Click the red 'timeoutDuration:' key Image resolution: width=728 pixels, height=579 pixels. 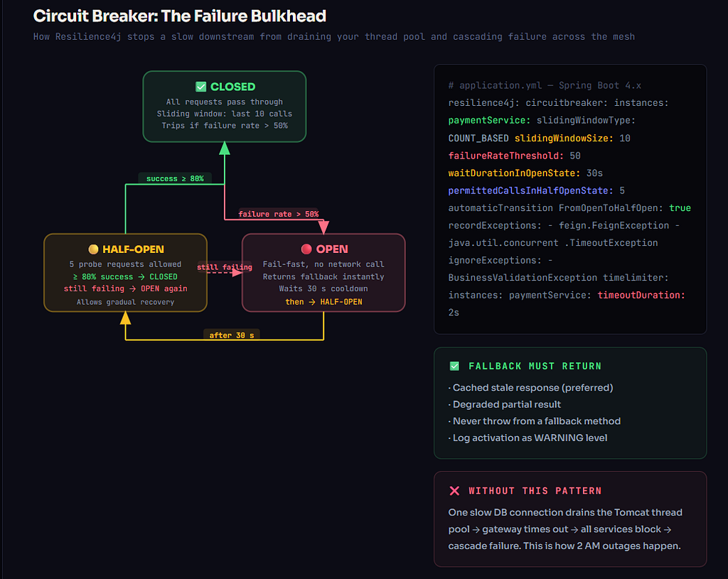641,295
